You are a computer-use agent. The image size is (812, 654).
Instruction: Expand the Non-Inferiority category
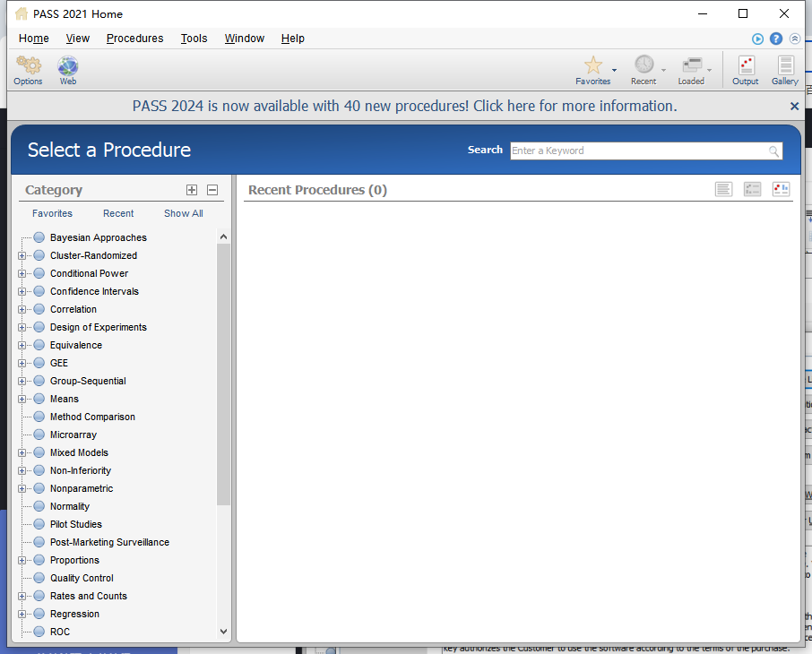[x=22, y=470]
